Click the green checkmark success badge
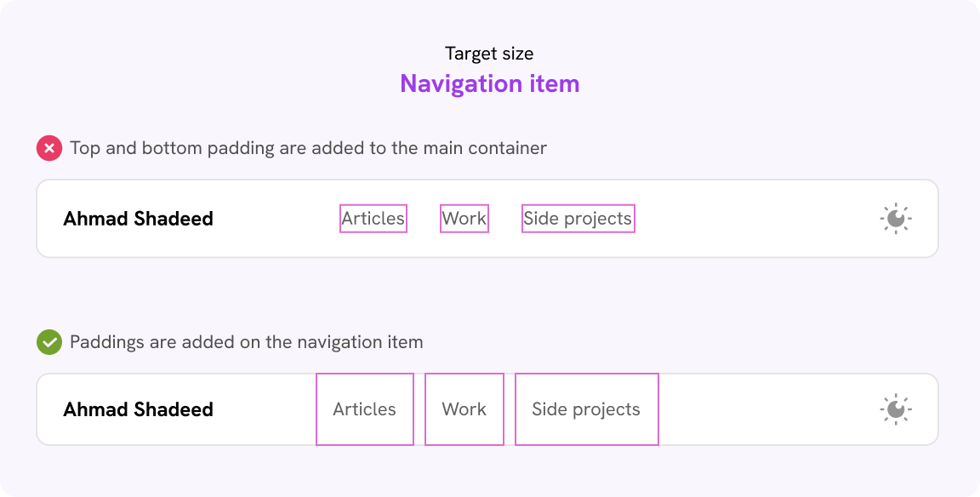 pos(48,342)
